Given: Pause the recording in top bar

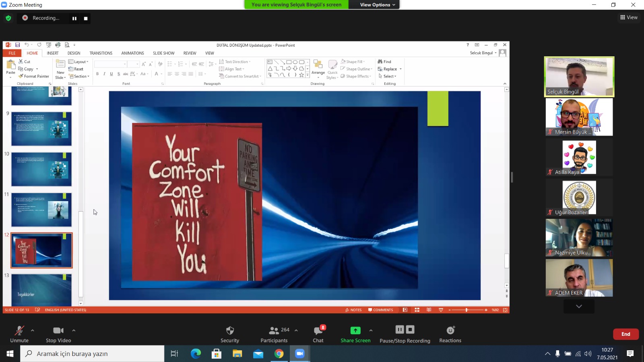Looking at the screenshot, I should coord(74,19).
